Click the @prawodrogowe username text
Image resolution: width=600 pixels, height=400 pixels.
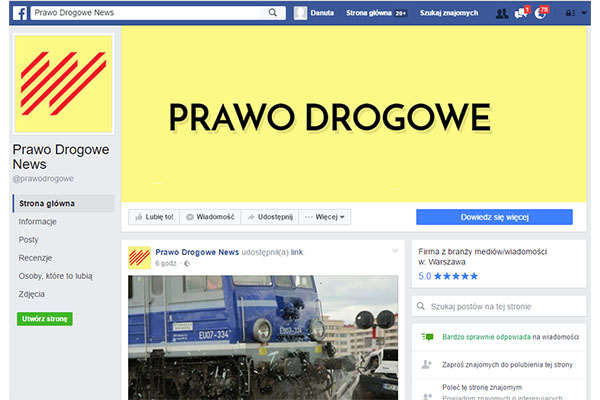(x=43, y=179)
